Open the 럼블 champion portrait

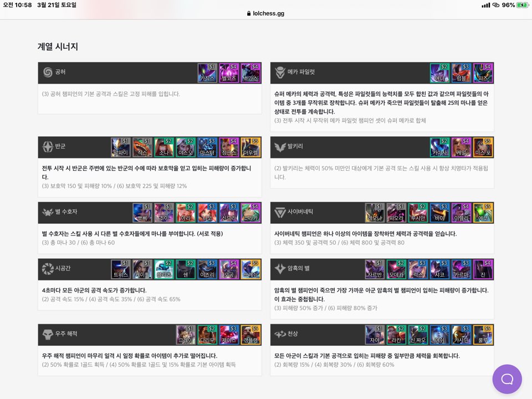pos(462,73)
